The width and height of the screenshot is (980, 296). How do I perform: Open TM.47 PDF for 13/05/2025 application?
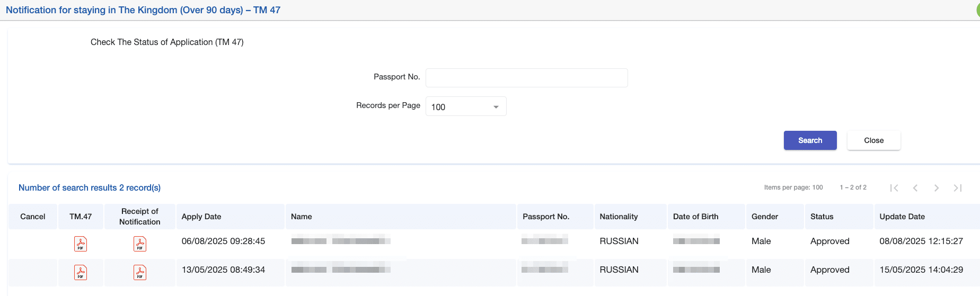pyautogui.click(x=81, y=272)
